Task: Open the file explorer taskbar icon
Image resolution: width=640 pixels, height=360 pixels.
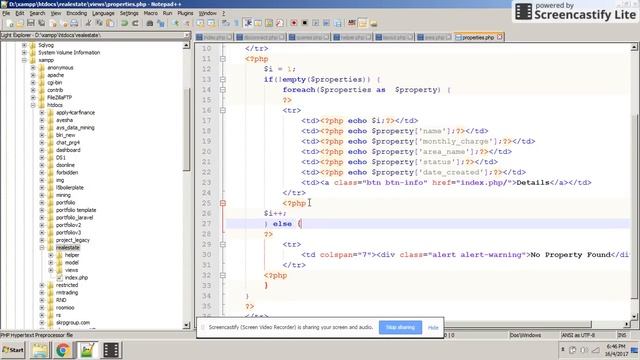Action: point(40,350)
